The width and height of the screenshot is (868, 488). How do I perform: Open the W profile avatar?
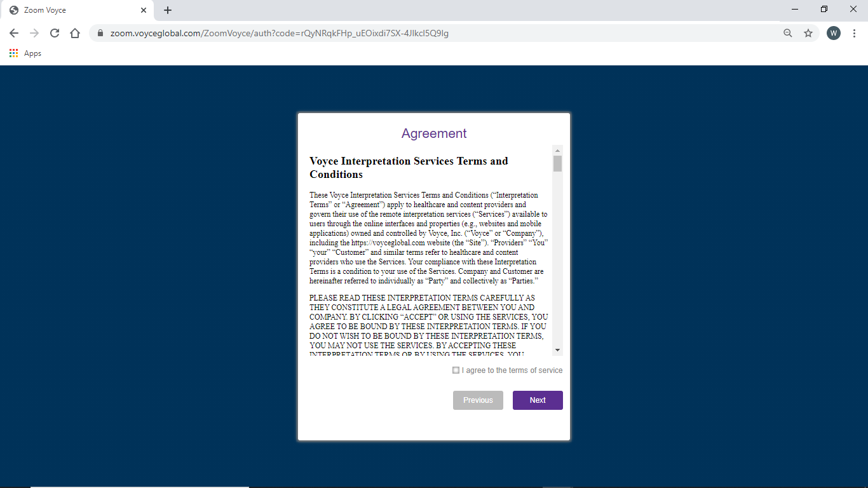click(x=833, y=33)
